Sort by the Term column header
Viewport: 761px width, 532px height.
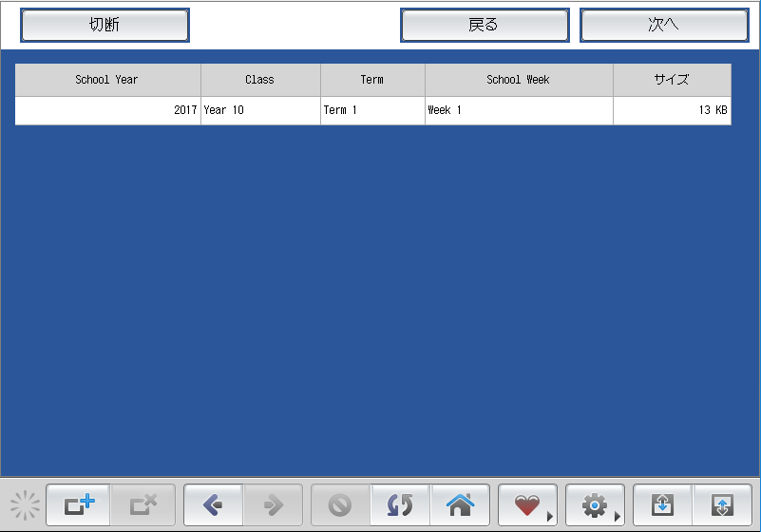pyautogui.click(x=372, y=80)
